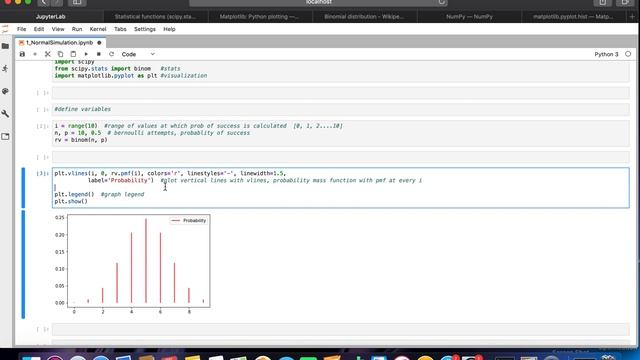
Task: Open the View menu
Action: [x=58, y=29]
